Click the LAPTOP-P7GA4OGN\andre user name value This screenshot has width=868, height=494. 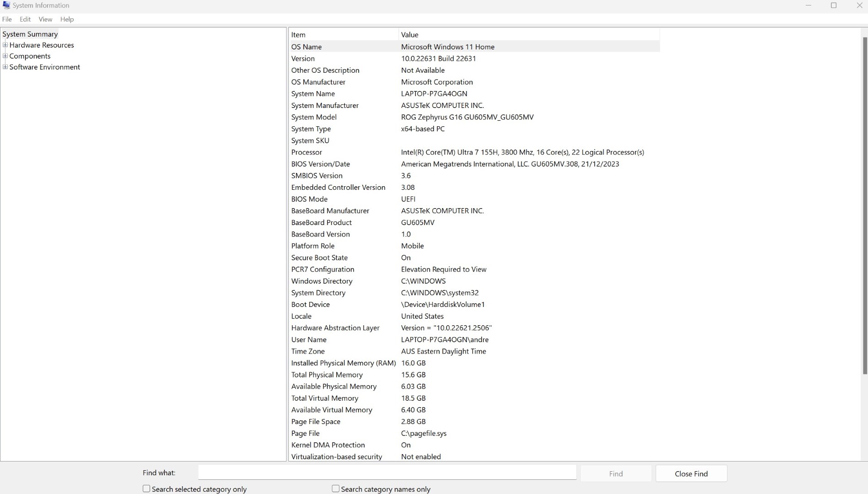[445, 339]
